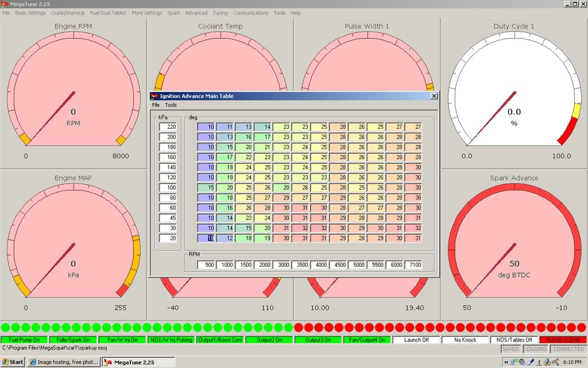
Task: Select the 200 kPa bin field
Action: click(x=168, y=137)
